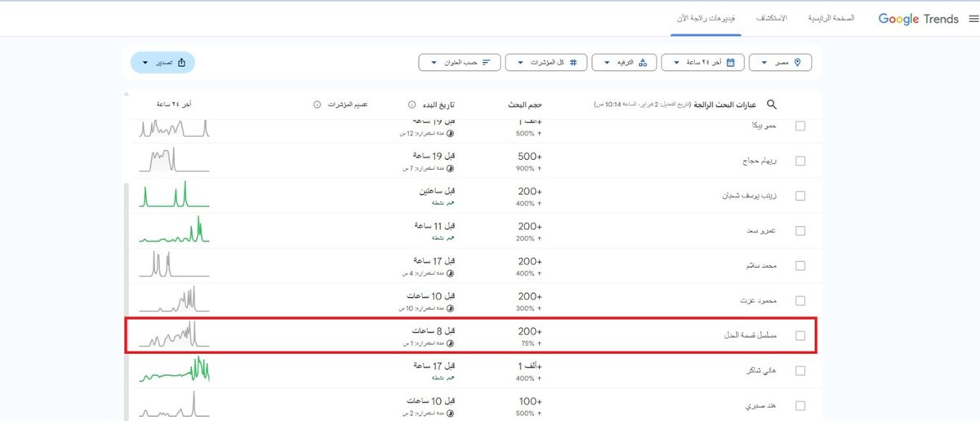Open the حسب العنوان sort dropdown
This screenshot has width=980, height=421.
(459, 62)
